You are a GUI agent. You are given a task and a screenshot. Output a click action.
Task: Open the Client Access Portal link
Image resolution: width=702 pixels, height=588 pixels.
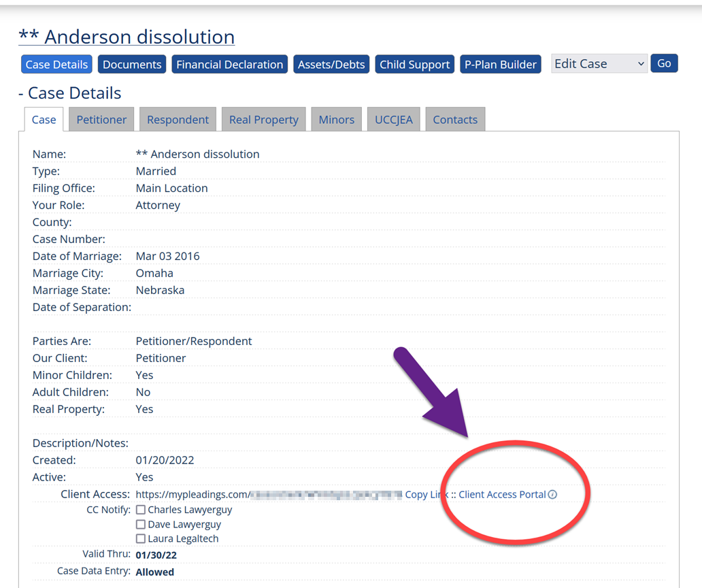click(x=503, y=494)
